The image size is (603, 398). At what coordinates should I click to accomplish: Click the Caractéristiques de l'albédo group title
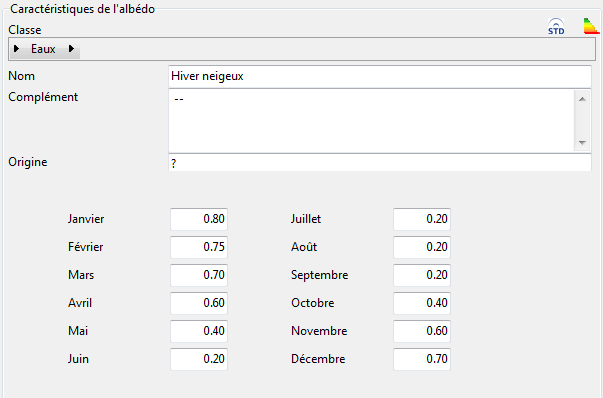82,9
